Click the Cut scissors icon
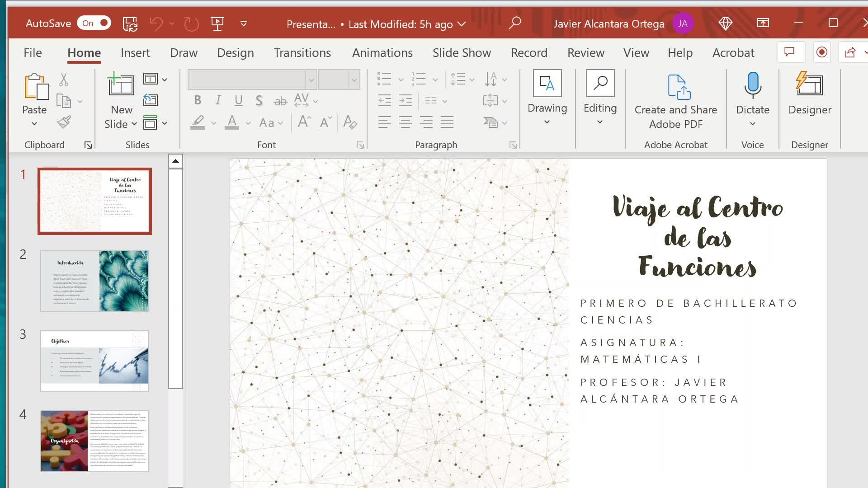Screen dimensions: 868x488 click(x=64, y=80)
